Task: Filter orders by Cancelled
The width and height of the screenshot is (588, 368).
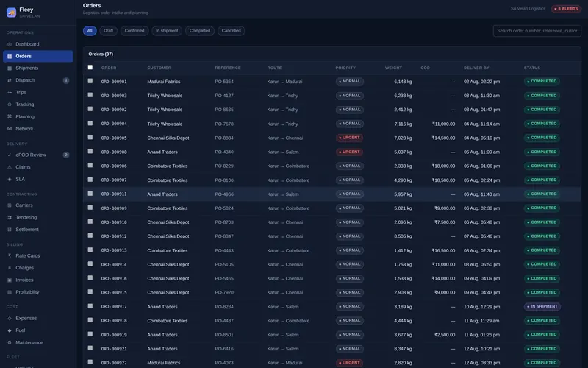Action: point(231,31)
